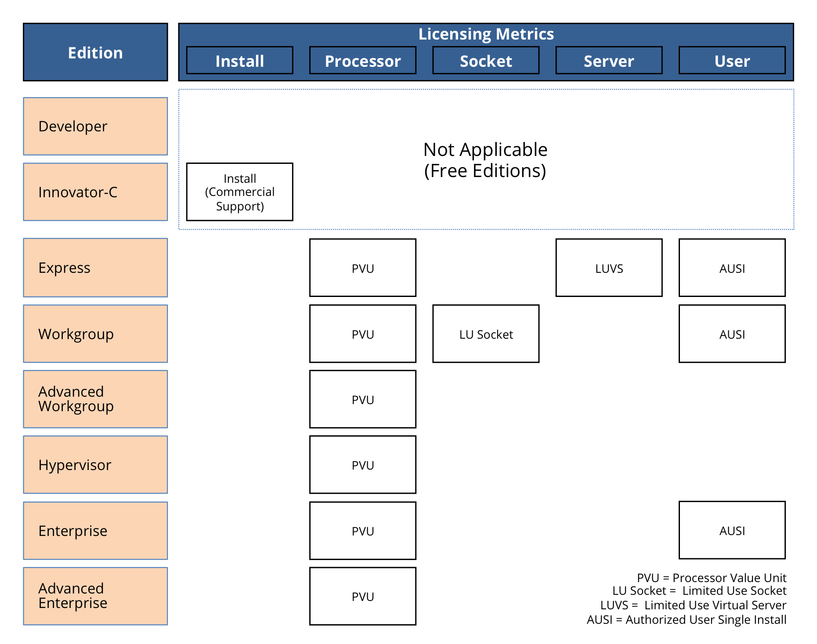Click the Advanced Workgroup edition box
This screenshot has height=644, width=817.
[95, 399]
